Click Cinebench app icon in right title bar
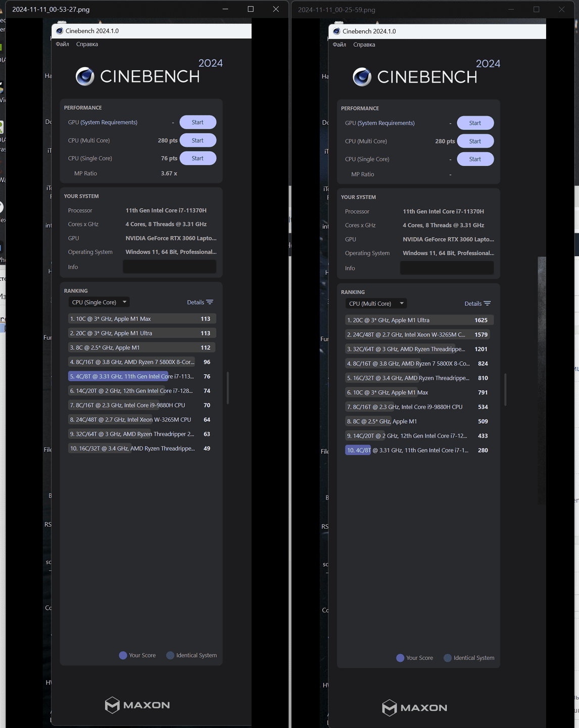This screenshot has width=579, height=728. click(x=336, y=31)
